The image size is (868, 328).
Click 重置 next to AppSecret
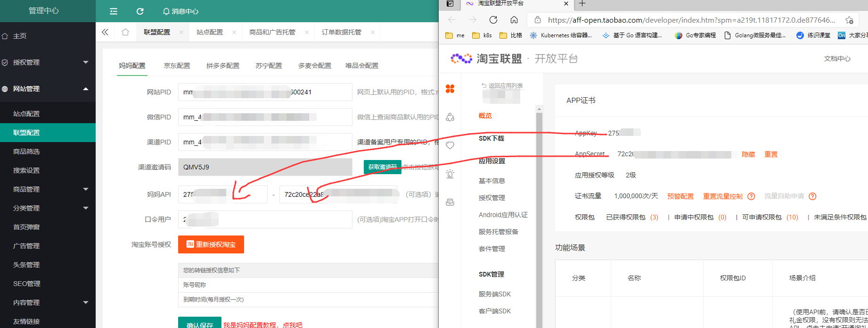(x=771, y=154)
